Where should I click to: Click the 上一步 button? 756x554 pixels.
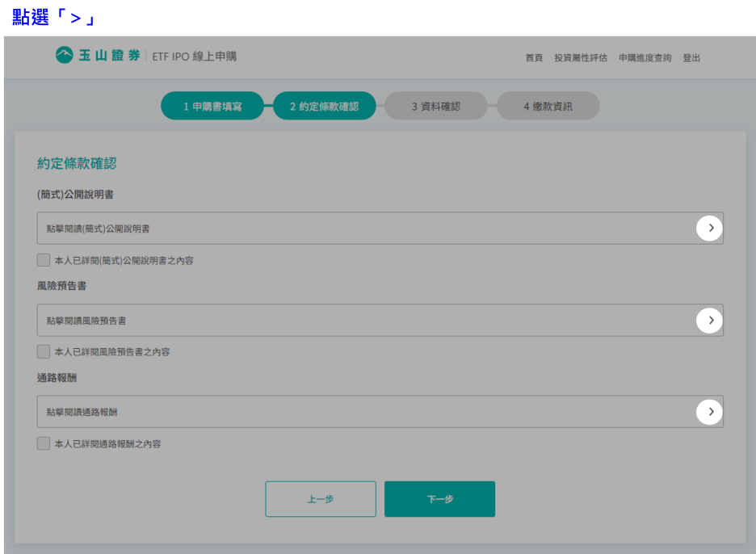tap(321, 499)
